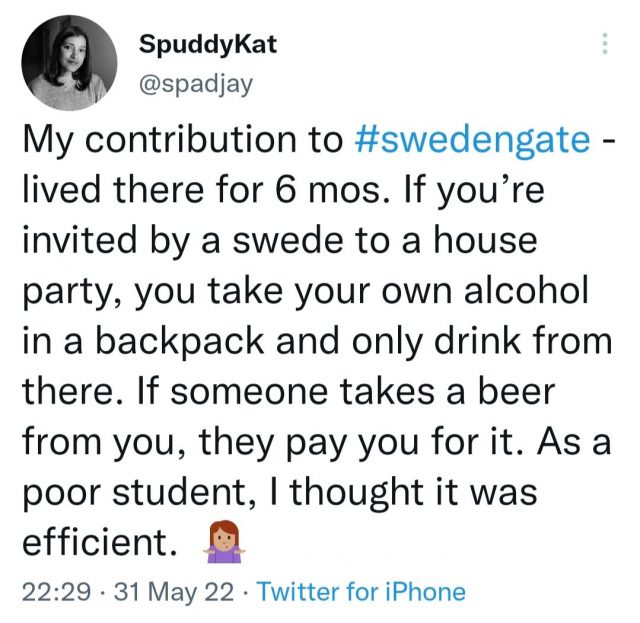640x623 pixels.
Task: Click the text 'poor student, I thought'
Action: [x=189, y=491]
